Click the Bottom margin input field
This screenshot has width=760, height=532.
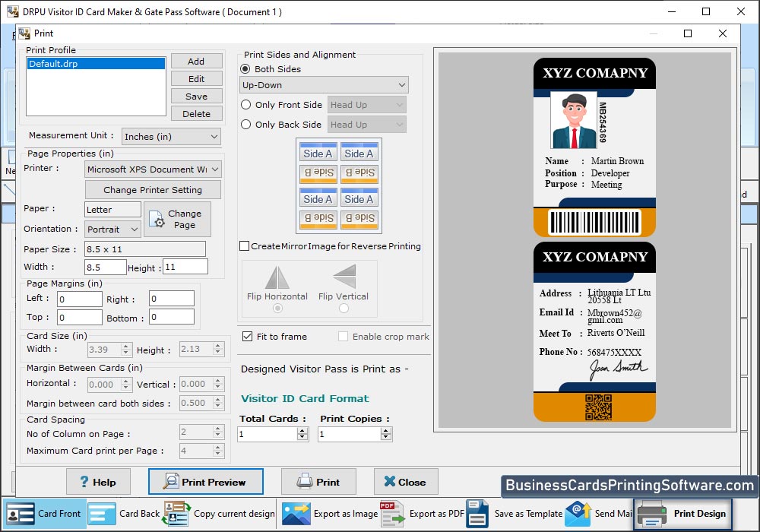pyautogui.click(x=172, y=317)
